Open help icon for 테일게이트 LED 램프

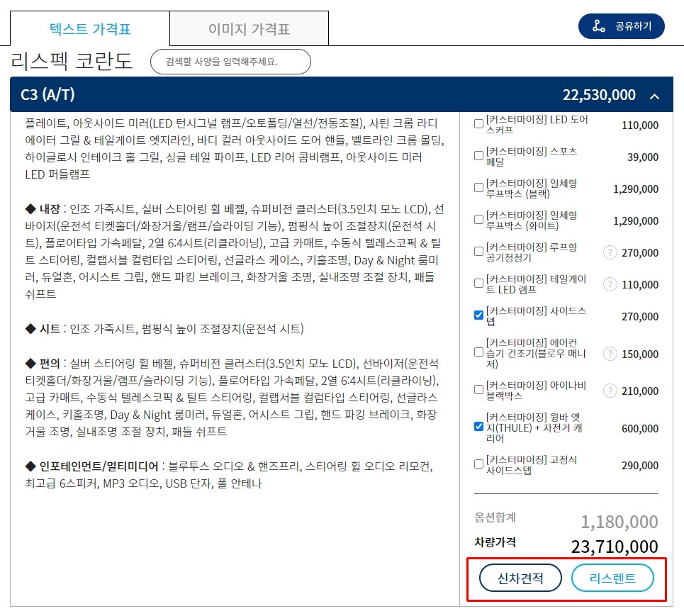point(610,284)
